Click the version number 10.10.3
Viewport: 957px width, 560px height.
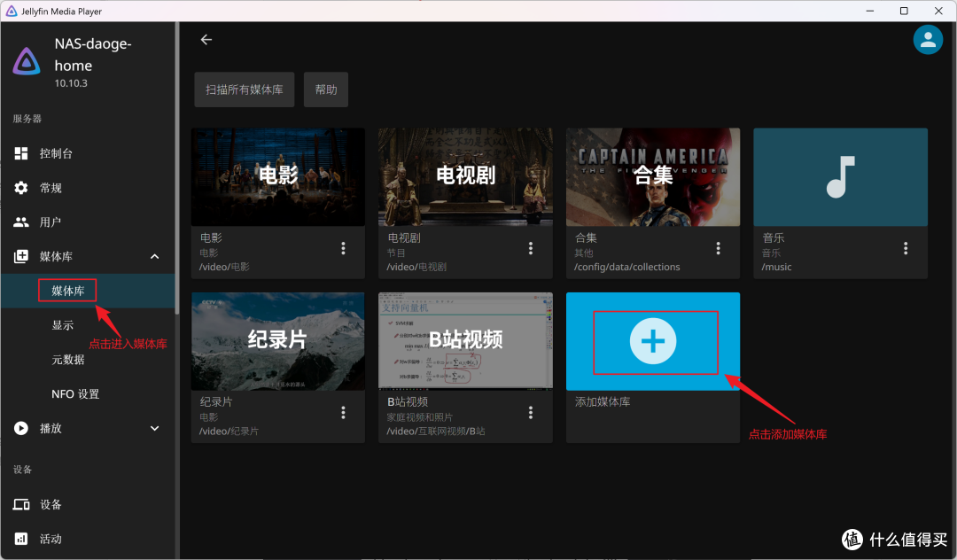[x=71, y=83]
